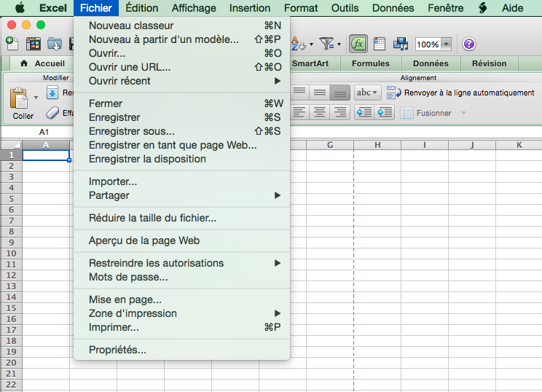Click the Accueil home icon tab
542x392 pixels.
[24, 63]
